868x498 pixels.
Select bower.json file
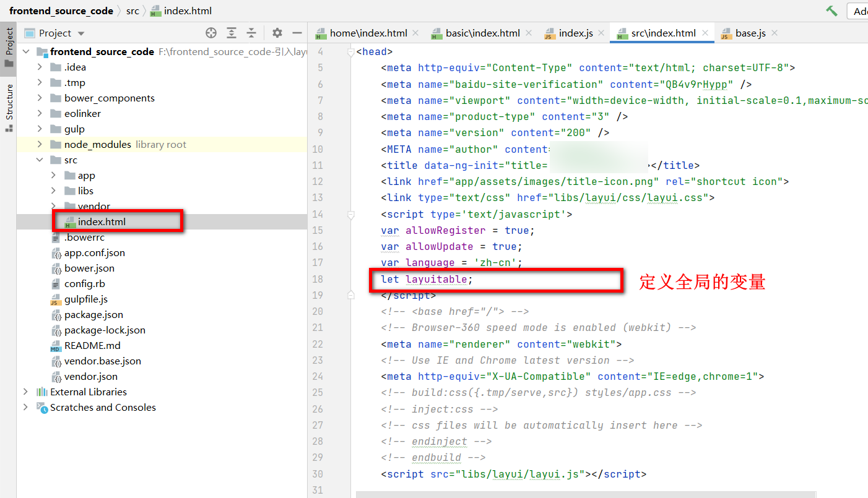[162, 268]
